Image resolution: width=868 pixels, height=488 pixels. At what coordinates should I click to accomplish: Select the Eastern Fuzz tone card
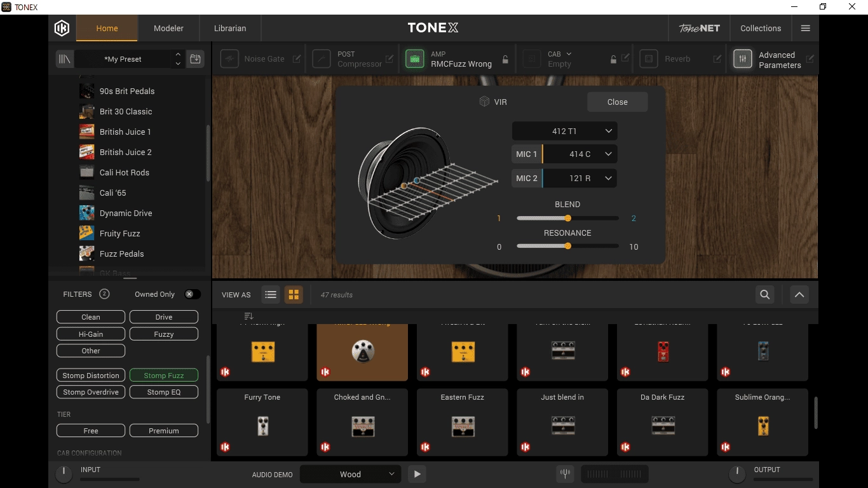pos(463,422)
